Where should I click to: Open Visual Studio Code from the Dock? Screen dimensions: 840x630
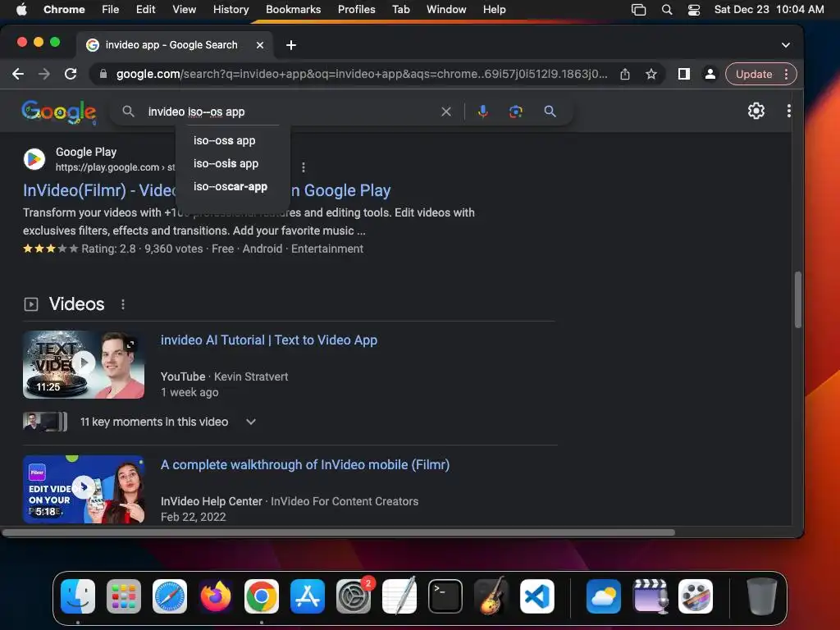536,596
